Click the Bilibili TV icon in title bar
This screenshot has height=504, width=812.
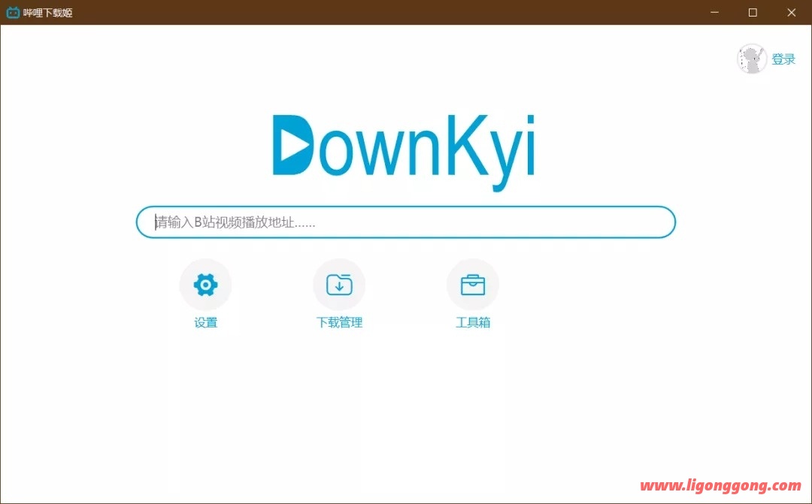coord(13,12)
